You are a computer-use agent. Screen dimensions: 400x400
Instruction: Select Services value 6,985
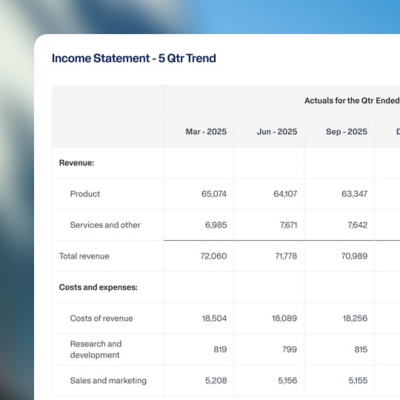click(x=216, y=225)
